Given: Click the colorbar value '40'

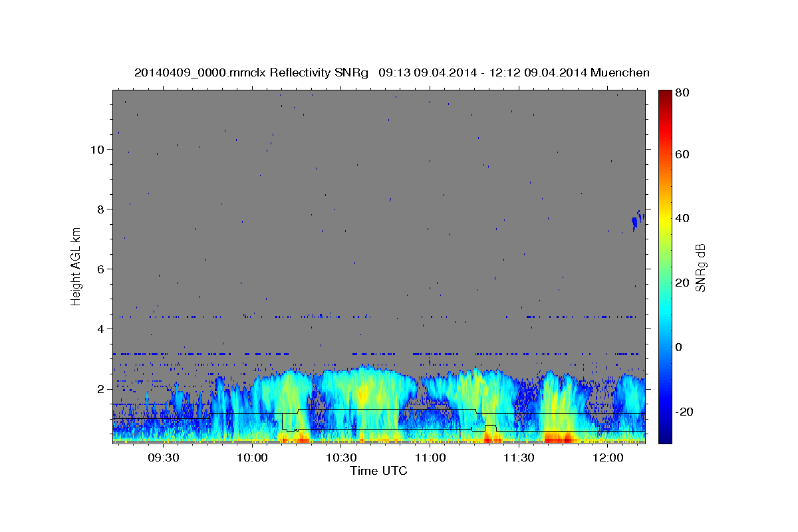Looking at the screenshot, I should [682, 218].
